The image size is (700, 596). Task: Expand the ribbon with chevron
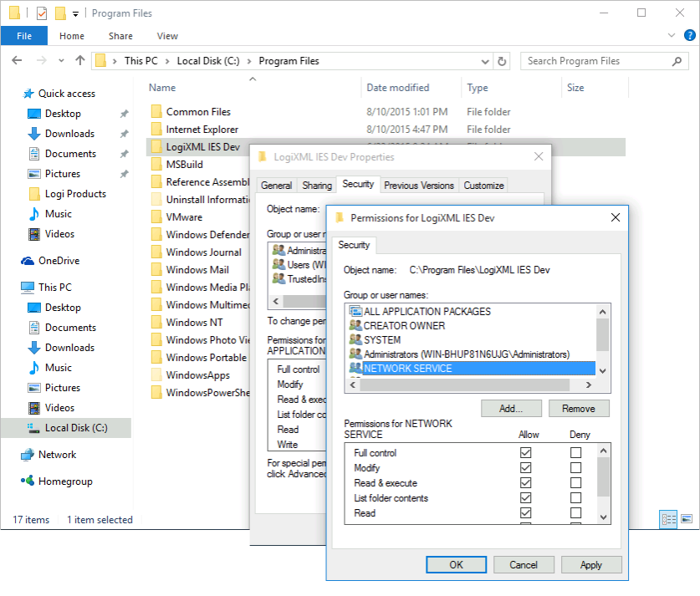pos(671,35)
